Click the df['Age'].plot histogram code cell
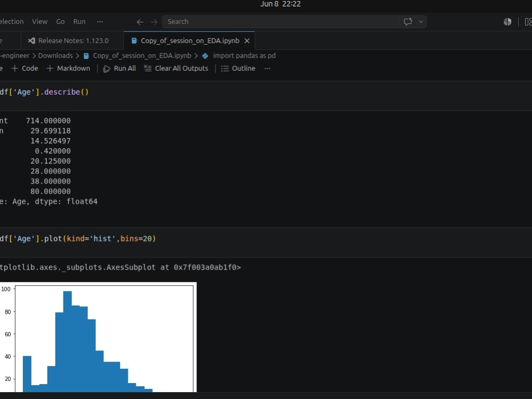Viewport: 532px width, 399px height. coord(266,242)
